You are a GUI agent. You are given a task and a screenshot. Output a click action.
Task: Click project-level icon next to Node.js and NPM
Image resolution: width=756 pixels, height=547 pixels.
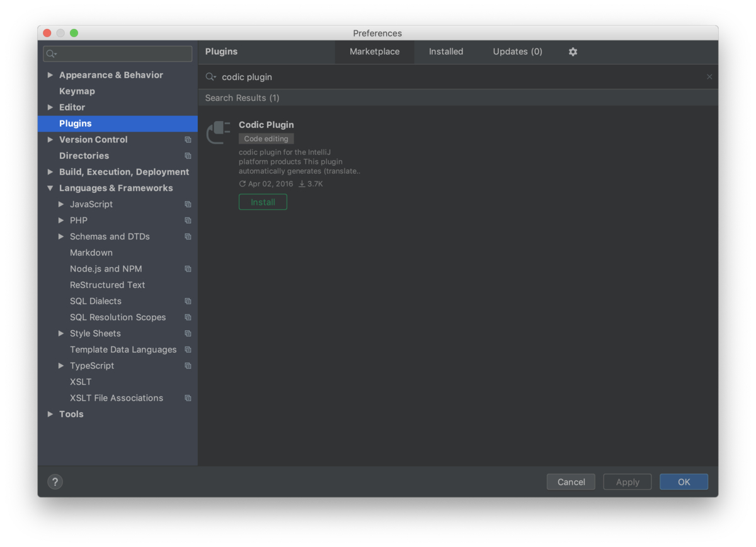pyautogui.click(x=188, y=268)
